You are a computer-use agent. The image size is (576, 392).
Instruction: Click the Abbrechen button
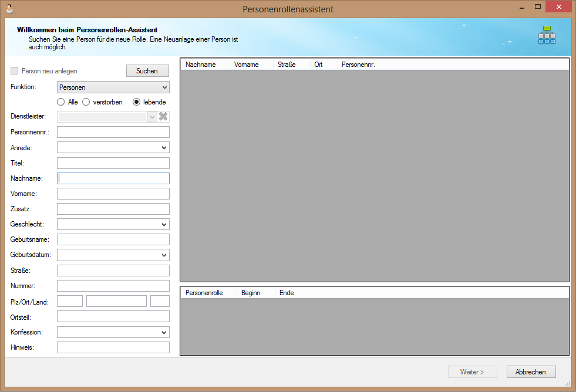[x=531, y=372]
